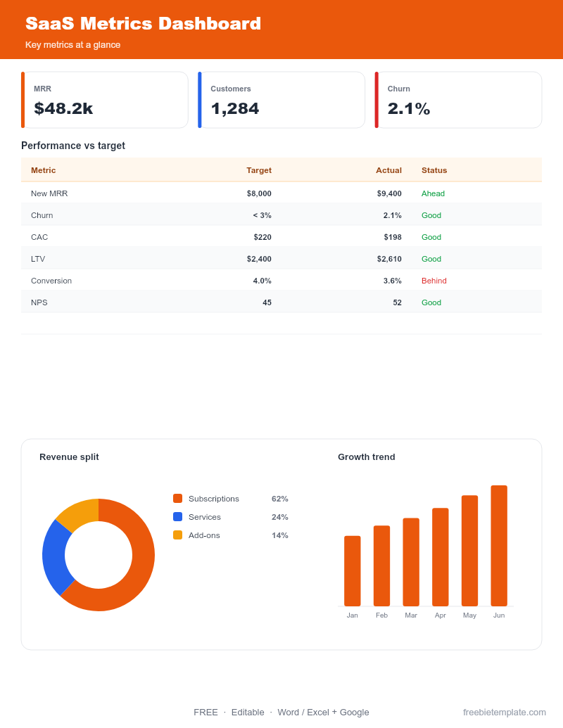Viewport: 563px width, 728px height.
Task: Select the Conversion row label
Action: (51, 281)
